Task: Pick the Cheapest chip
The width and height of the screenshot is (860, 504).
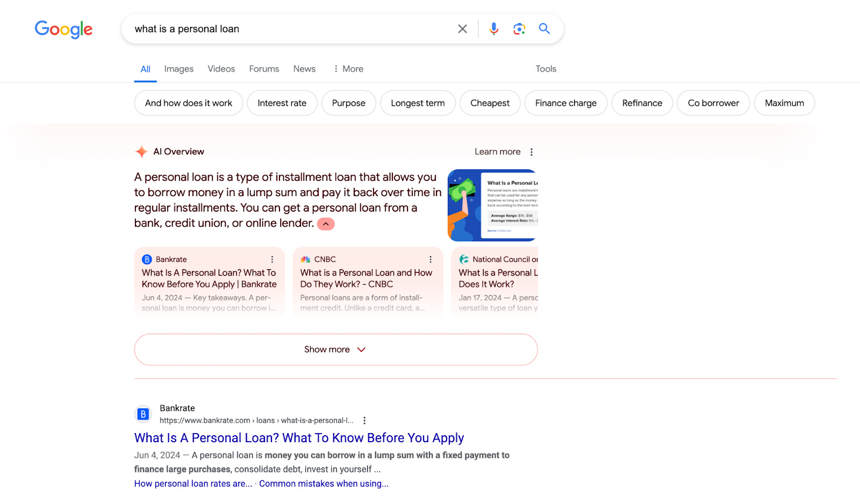Action: 490,103
